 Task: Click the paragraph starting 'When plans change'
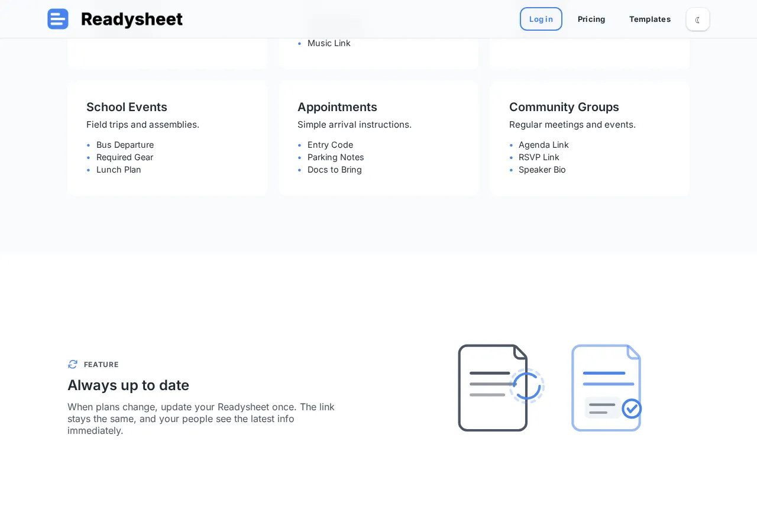tap(201, 419)
